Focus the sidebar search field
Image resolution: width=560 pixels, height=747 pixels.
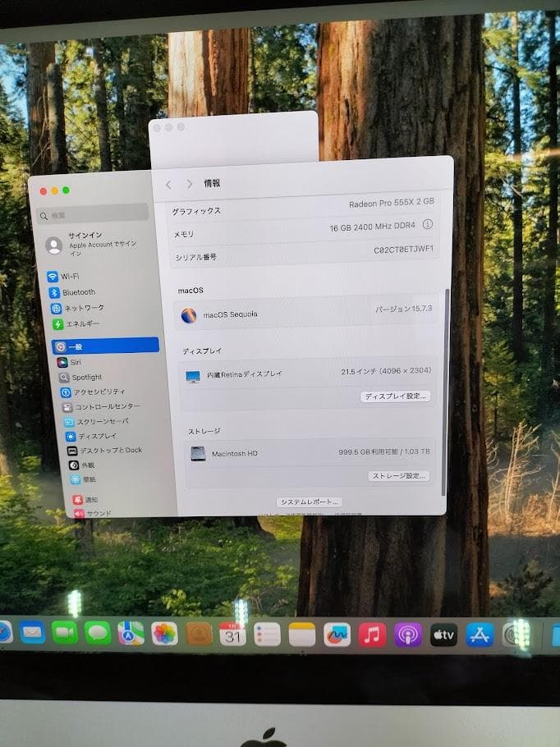93,214
